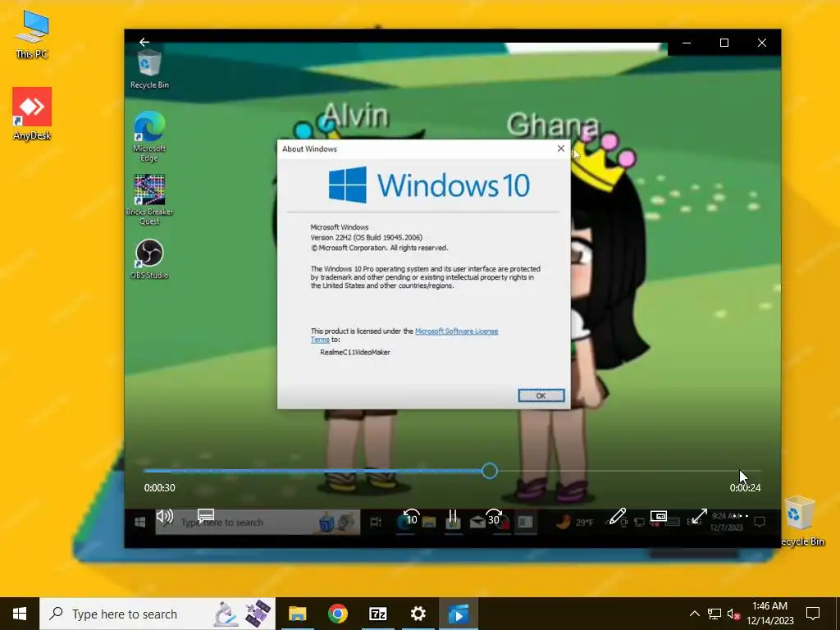Skip forward 30 seconds
This screenshot has width=840, height=630.
494,518
